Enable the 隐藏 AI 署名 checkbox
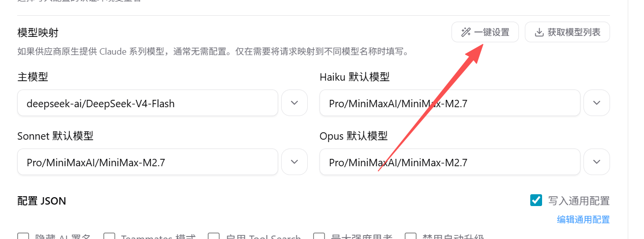Viewport: 644px width, 239px height. pos(23,237)
